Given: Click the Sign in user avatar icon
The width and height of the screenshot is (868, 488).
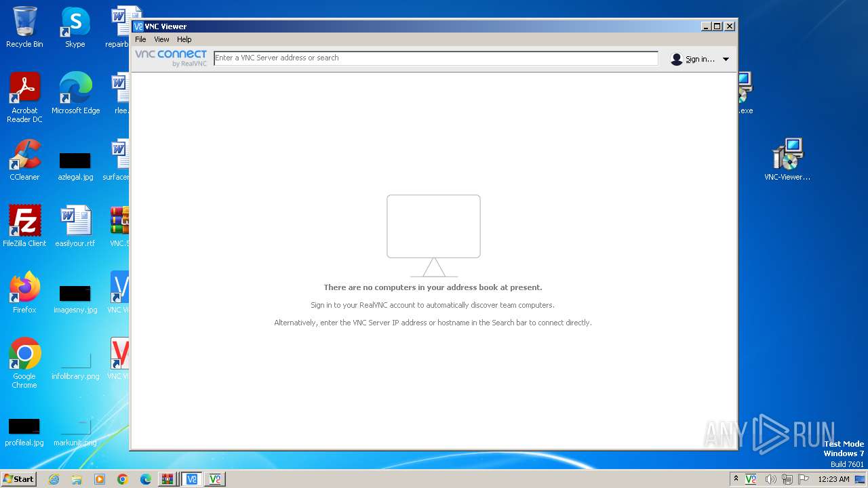Looking at the screenshot, I should [x=676, y=59].
